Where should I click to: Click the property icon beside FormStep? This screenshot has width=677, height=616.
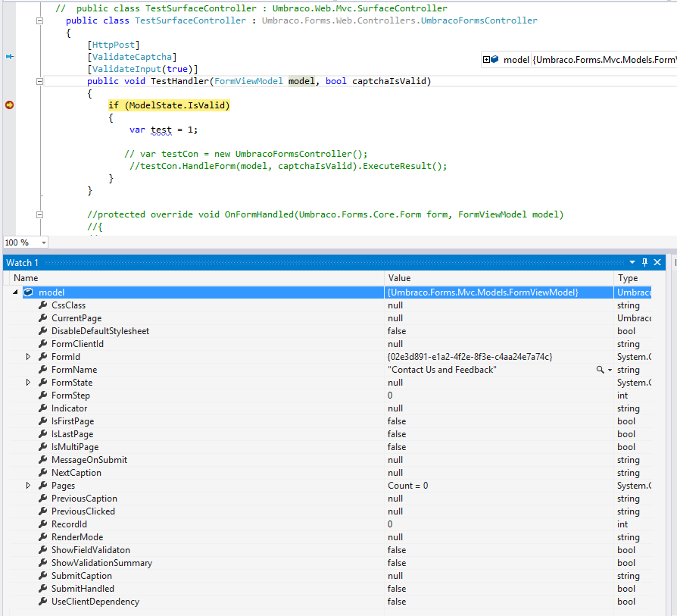(x=42, y=396)
